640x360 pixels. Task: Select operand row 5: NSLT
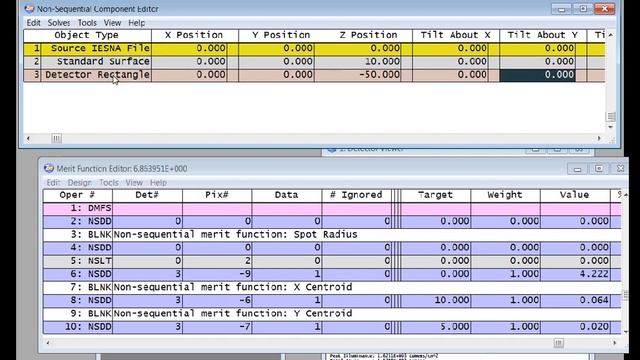[332, 260]
